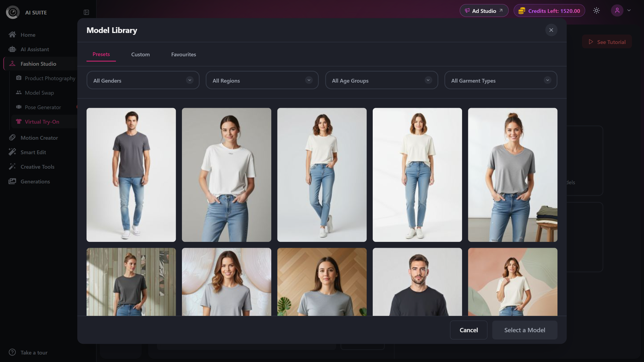The width and height of the screenshot is (644, 362).
Task: Select the woman in white tee on gray backdrop
Action: click(226, 175)
